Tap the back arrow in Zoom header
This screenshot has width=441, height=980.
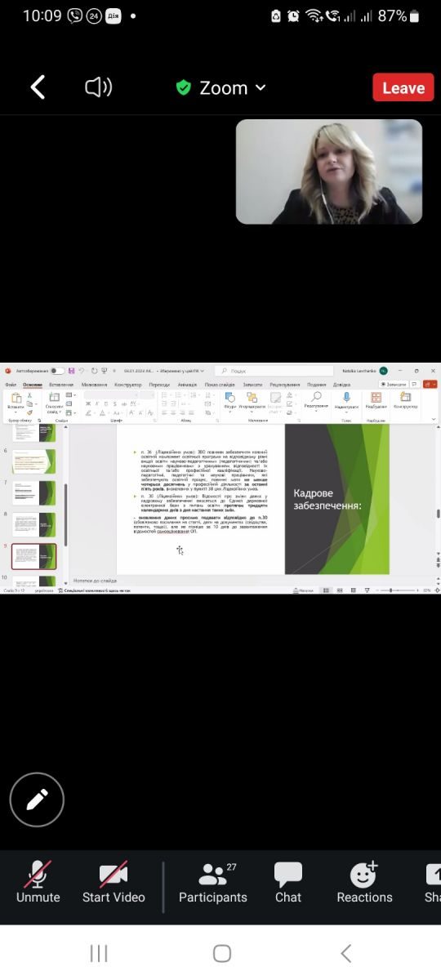coord(38,87)
